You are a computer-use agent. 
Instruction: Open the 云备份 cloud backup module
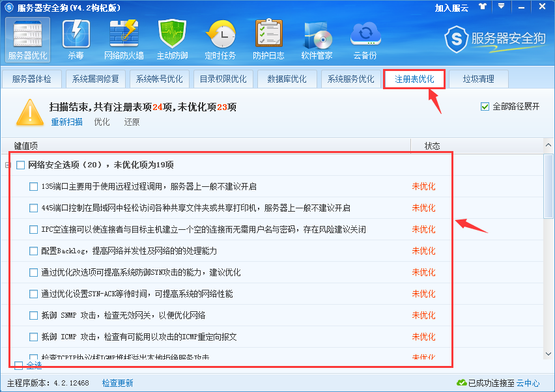[365, 40]
